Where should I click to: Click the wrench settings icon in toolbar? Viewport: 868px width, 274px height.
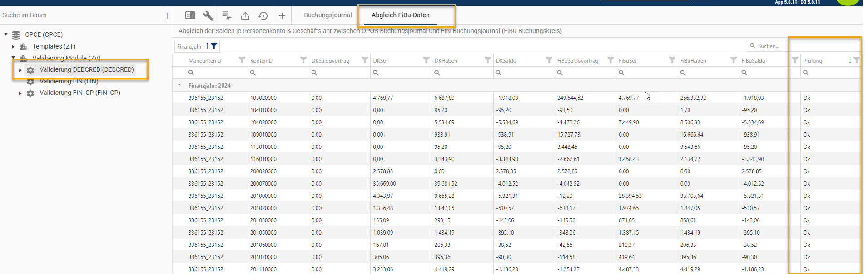click(x=208, y=16)
